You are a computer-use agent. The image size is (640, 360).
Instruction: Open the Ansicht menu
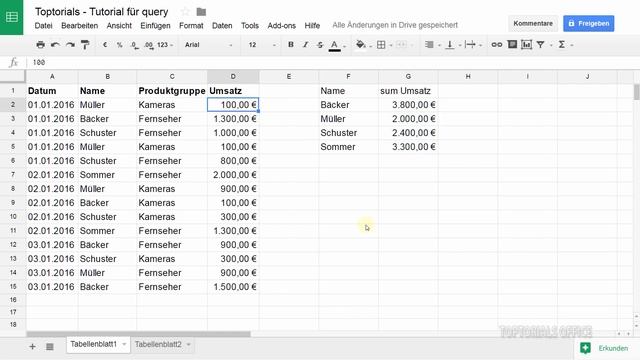pyautogui.click(x=119, y=25)
